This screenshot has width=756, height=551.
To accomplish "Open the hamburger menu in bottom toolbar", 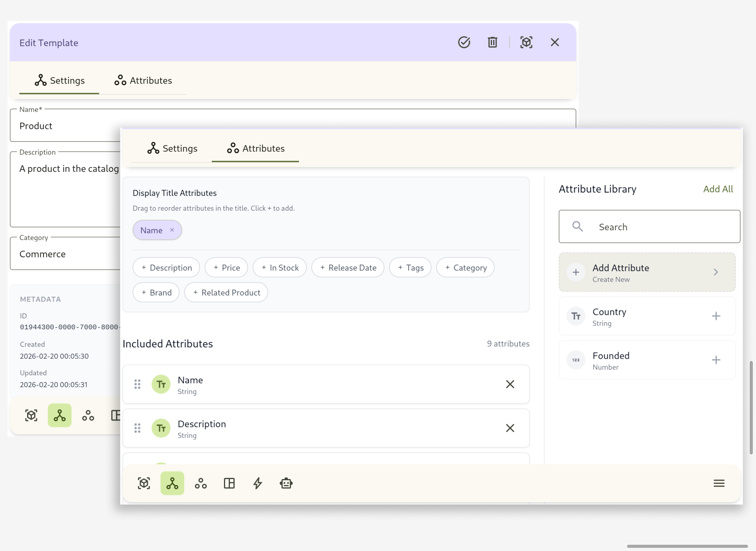I will pyautogui.click(x=719, y=483).
